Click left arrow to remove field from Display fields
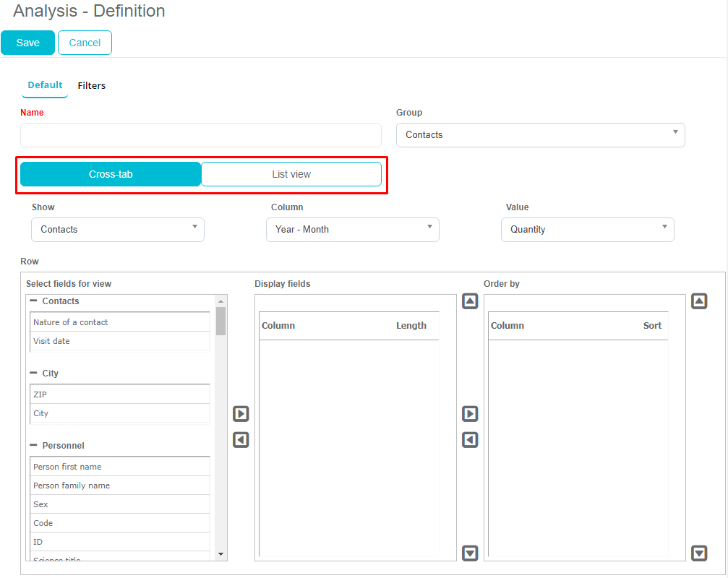The image size is (728, 578). click(241, 440)
